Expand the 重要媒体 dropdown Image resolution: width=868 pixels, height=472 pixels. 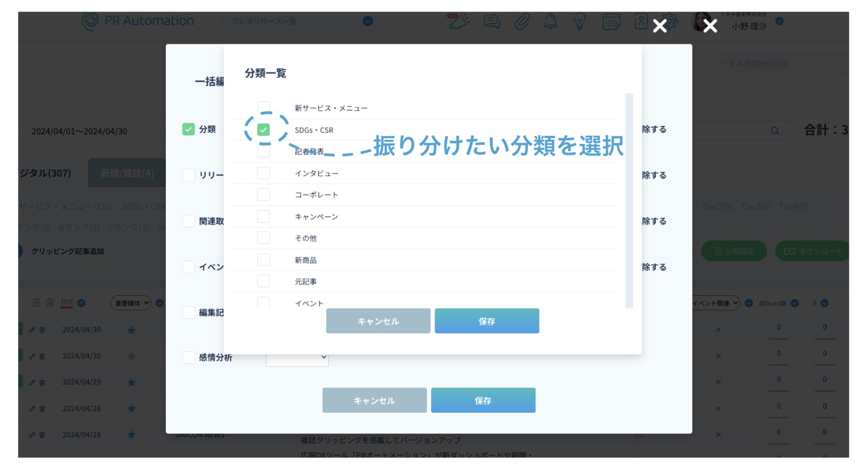pos(131,303)
